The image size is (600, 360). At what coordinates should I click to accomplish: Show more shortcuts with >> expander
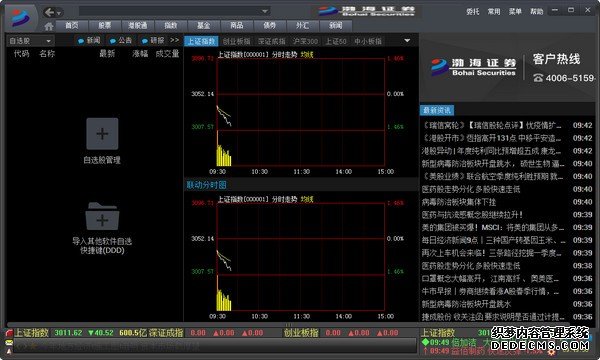tap(175, 40)
